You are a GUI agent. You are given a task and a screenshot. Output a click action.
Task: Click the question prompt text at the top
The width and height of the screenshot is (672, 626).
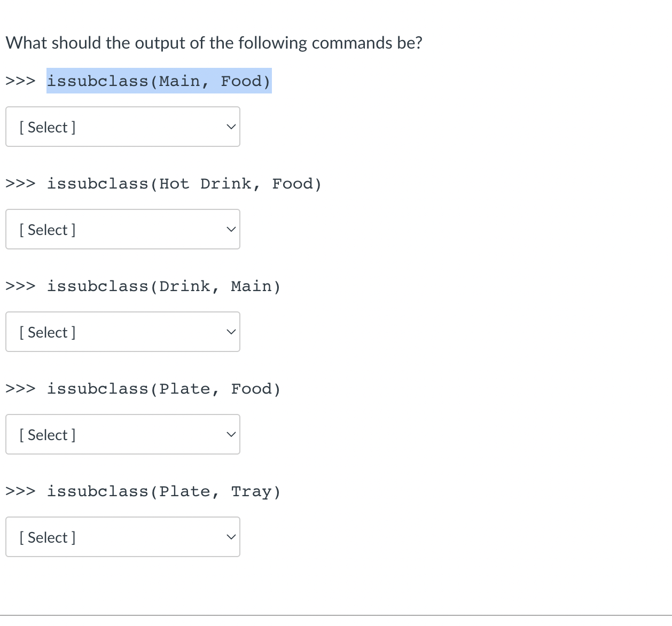click(214, 42)
